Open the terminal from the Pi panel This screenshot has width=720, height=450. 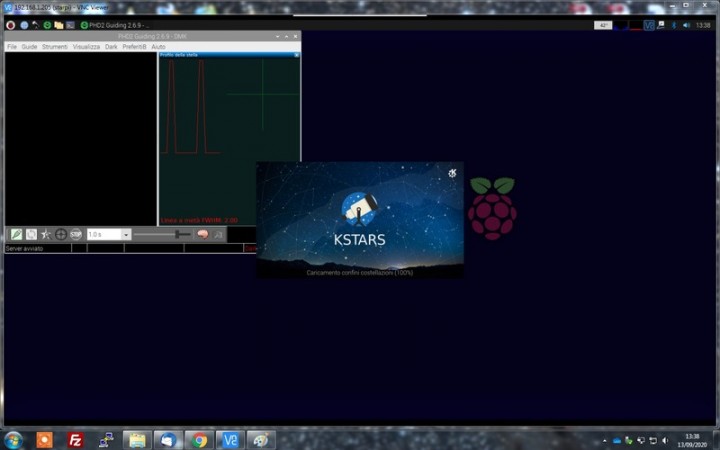click(70, 24)
